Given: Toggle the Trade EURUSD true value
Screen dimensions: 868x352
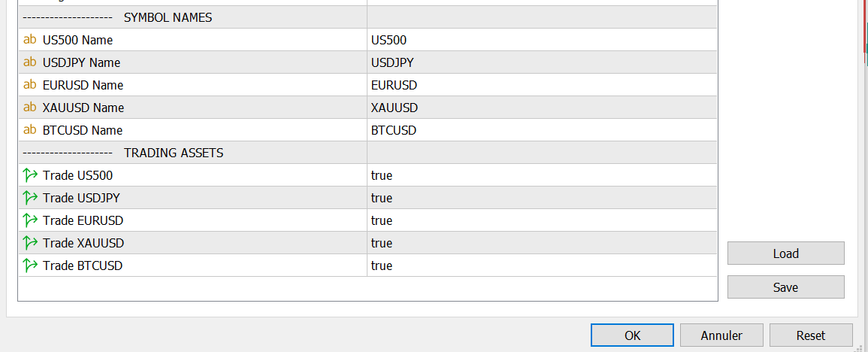Looking at the screenshot, I should (542, 220).
